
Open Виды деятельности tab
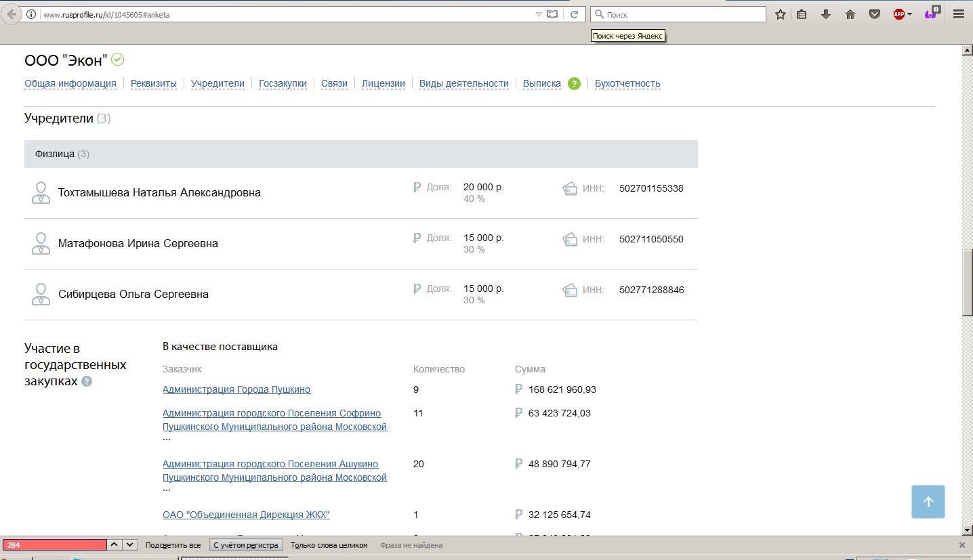464,83
